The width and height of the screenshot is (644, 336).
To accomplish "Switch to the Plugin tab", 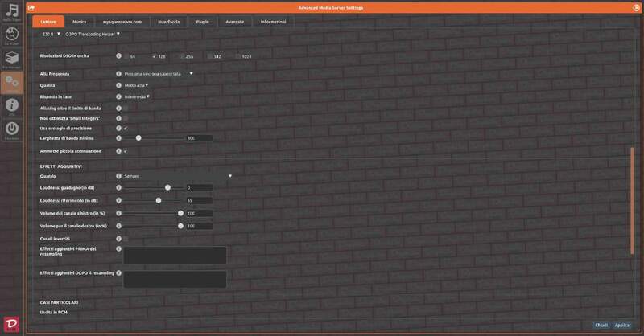I will click(x=204, y=22).
